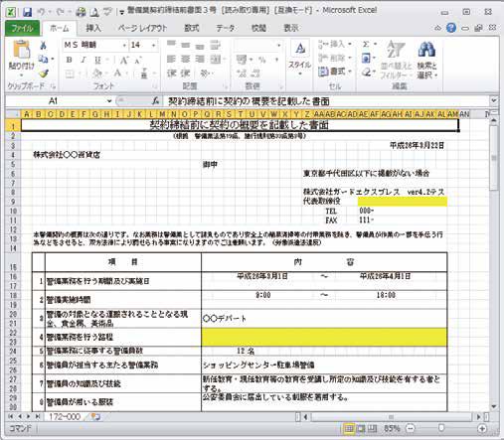Click the percent style icon
This screenshot has width=504, height=440.
point(262,60)
